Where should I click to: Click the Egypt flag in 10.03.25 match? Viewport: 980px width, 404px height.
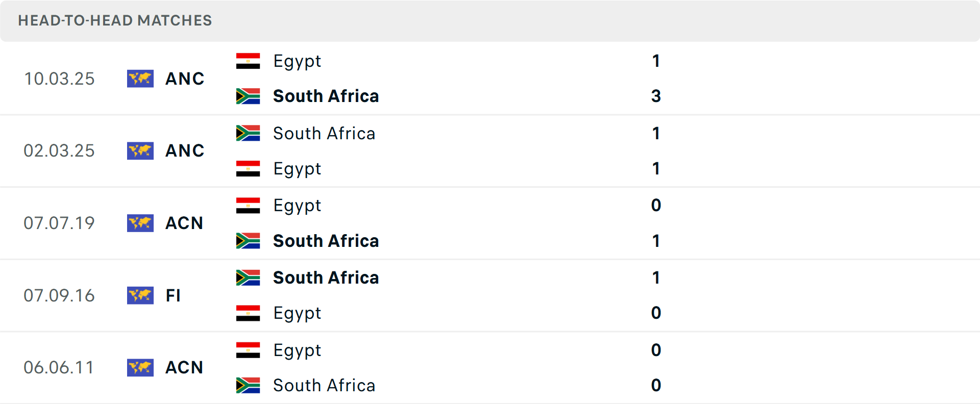click(248, 61)
